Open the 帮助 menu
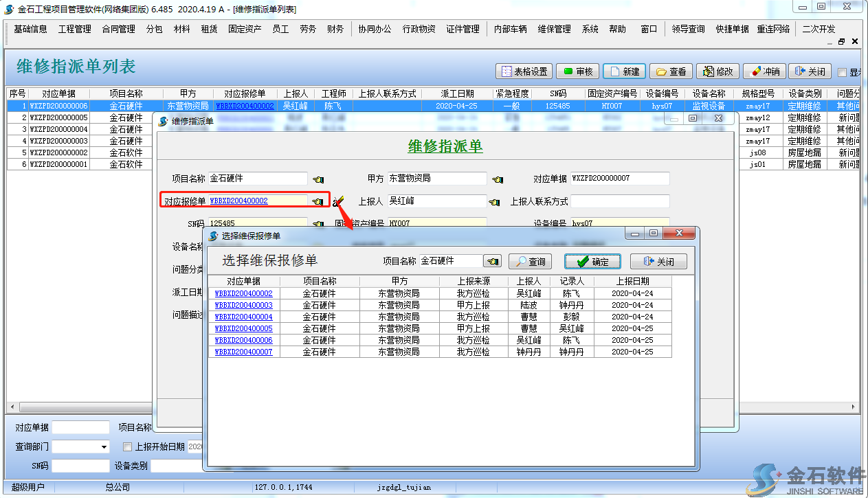The image size is (868, 498). pyautogui.click(x=618, y=29)
